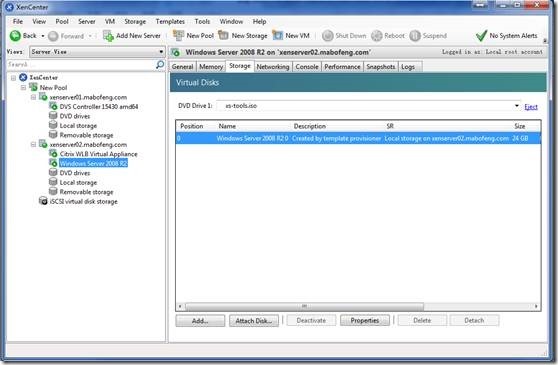Open the Forward history dropdown arrow

pos(90,36)
